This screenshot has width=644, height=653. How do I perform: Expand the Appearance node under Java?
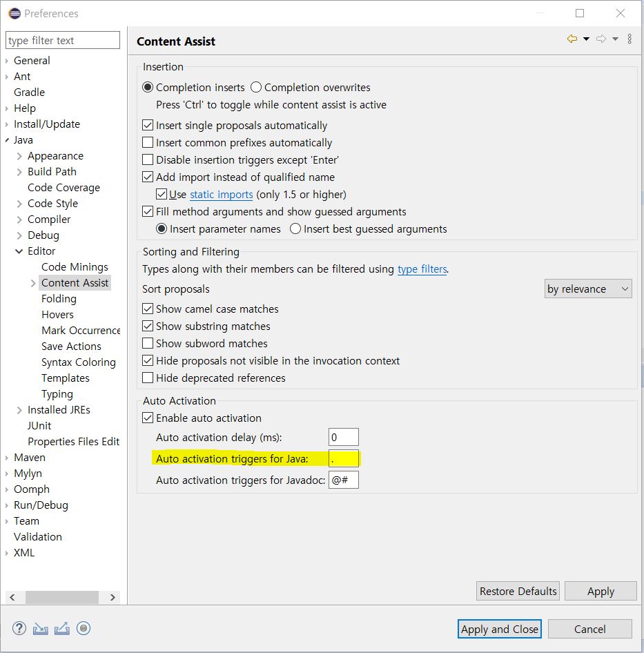(x=19, y=156)
